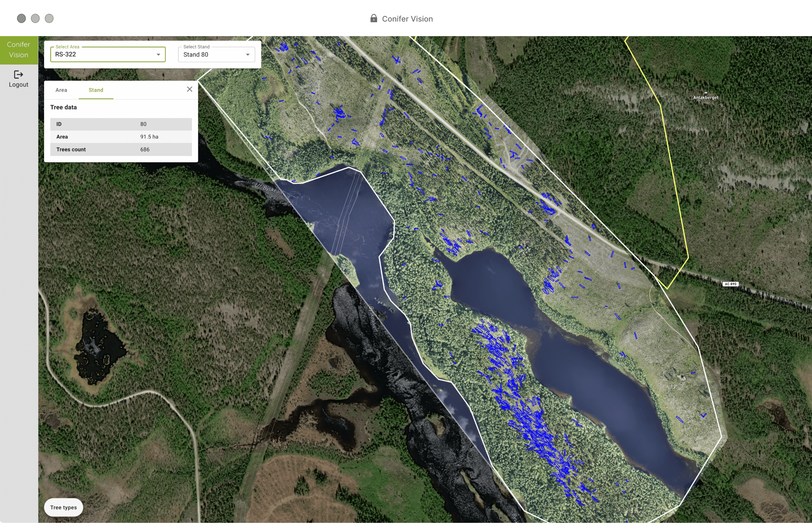812x523 pixels.
Task: Toggle the blue tree markers display
Action: [x=64, y=507]
